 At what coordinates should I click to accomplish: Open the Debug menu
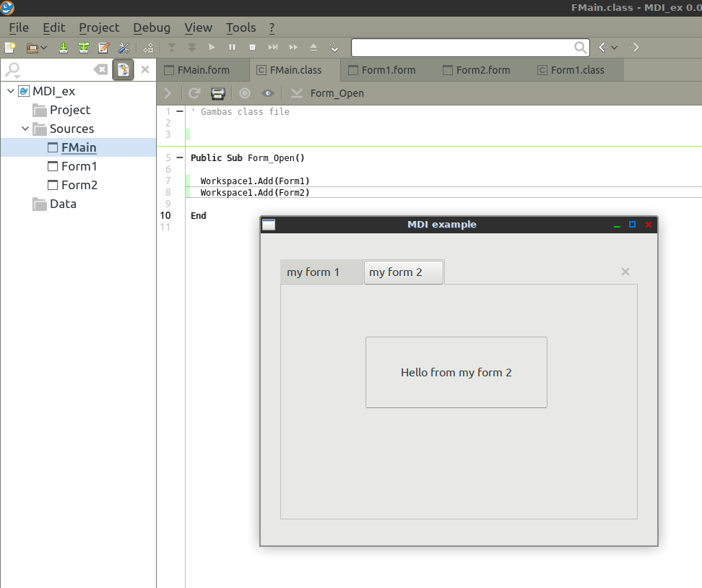tap(152, 27)
